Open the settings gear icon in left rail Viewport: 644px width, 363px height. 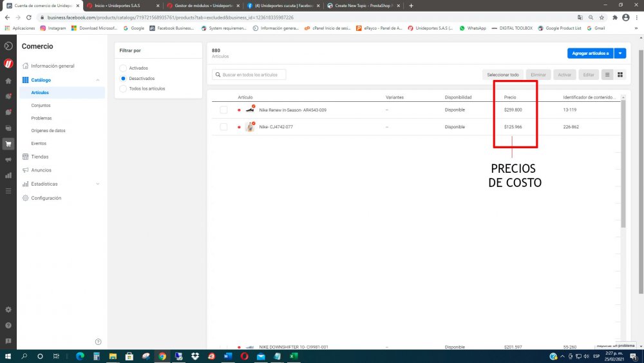point(8,309)
